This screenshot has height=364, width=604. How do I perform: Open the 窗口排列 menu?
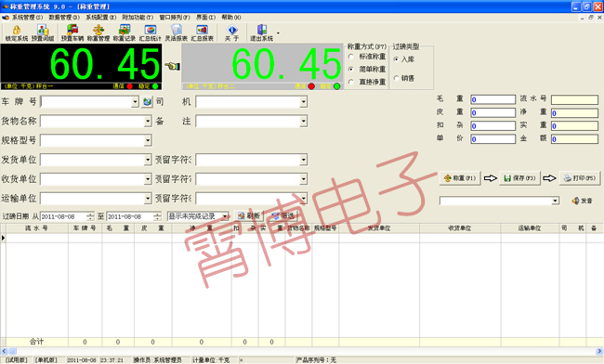[175, 18]
